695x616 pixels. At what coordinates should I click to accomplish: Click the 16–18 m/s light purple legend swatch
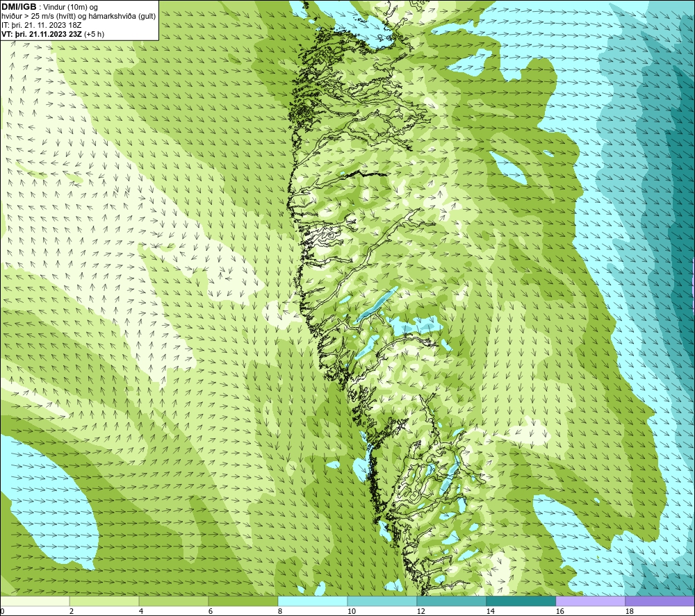coord(590,601)
